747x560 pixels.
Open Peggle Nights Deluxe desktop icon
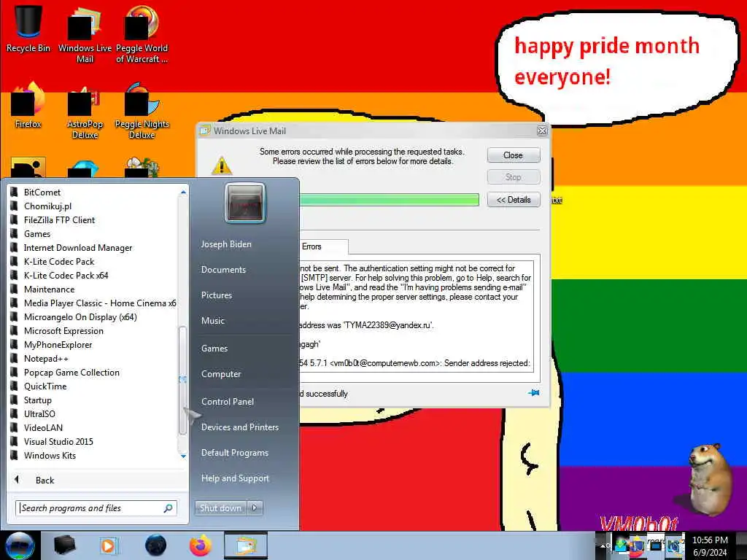point(142,111)
